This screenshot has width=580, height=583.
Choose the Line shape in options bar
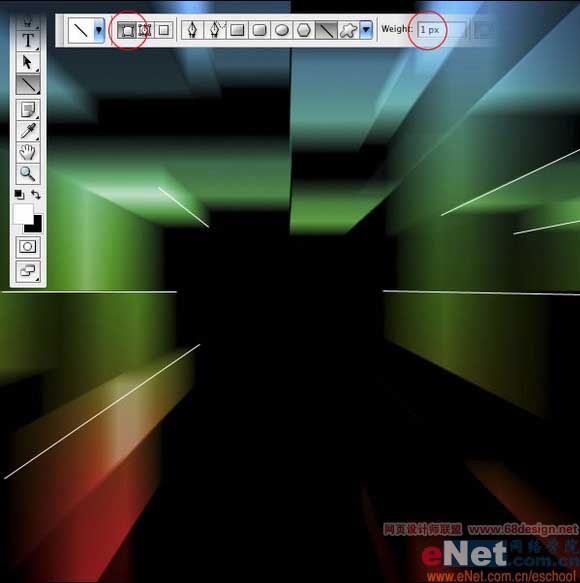click(326, 30)
